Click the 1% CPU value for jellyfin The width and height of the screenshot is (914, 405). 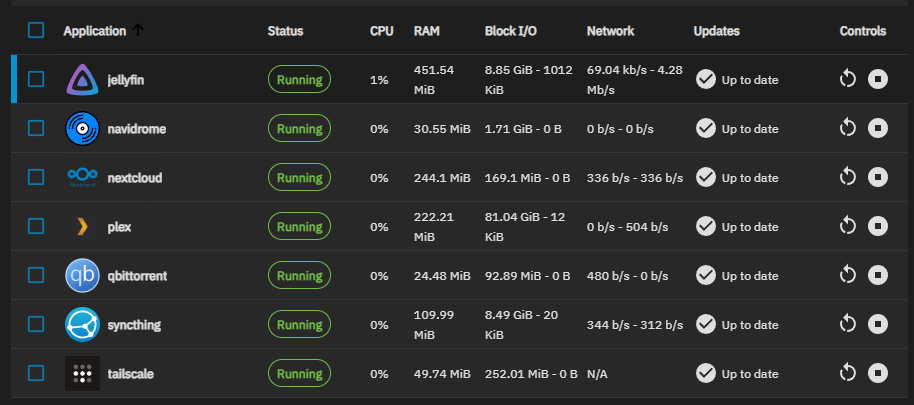point(379,80)
